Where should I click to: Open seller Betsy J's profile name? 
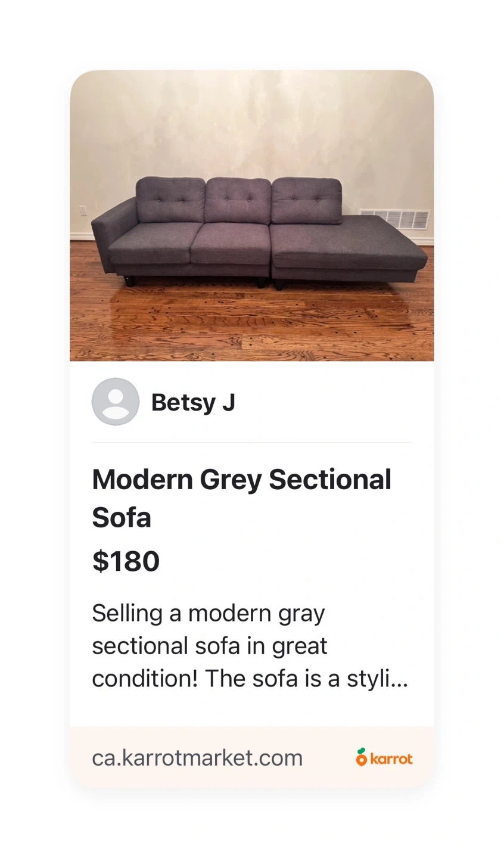tap(193, 402)
